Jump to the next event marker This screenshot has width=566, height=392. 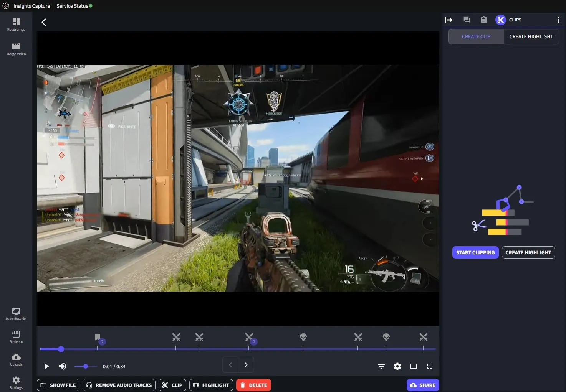coord(246,365)
